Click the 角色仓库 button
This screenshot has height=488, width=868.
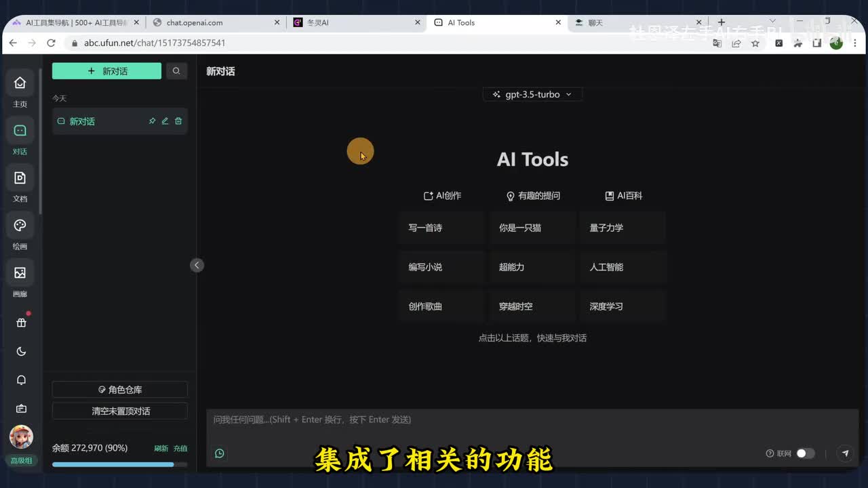(120, 390)
